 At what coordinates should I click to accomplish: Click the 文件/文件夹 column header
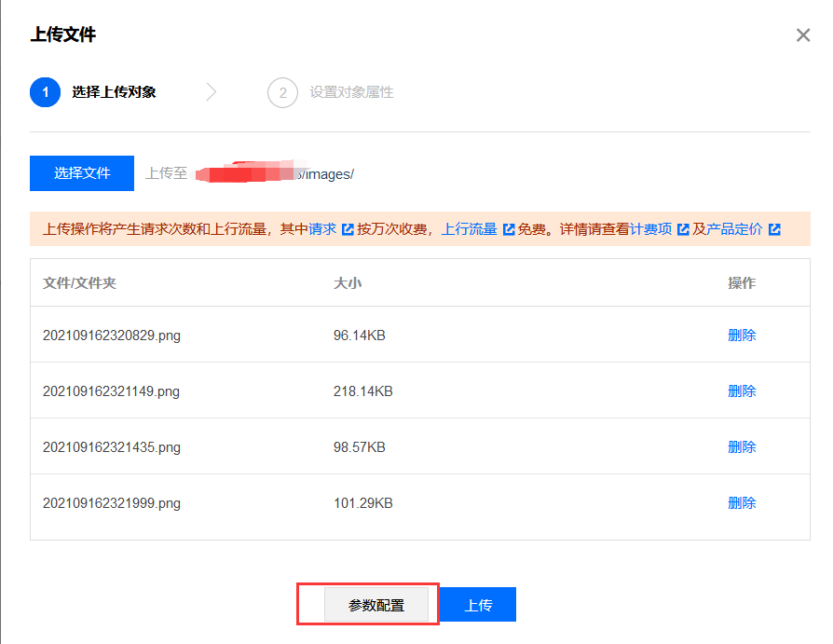[80, 282]
